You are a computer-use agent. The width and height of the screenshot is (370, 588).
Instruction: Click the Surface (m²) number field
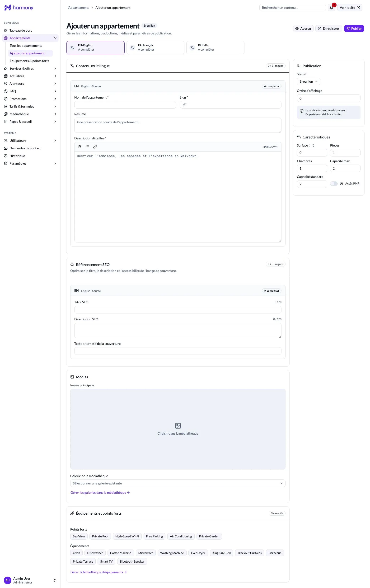(x=312, y=153)
